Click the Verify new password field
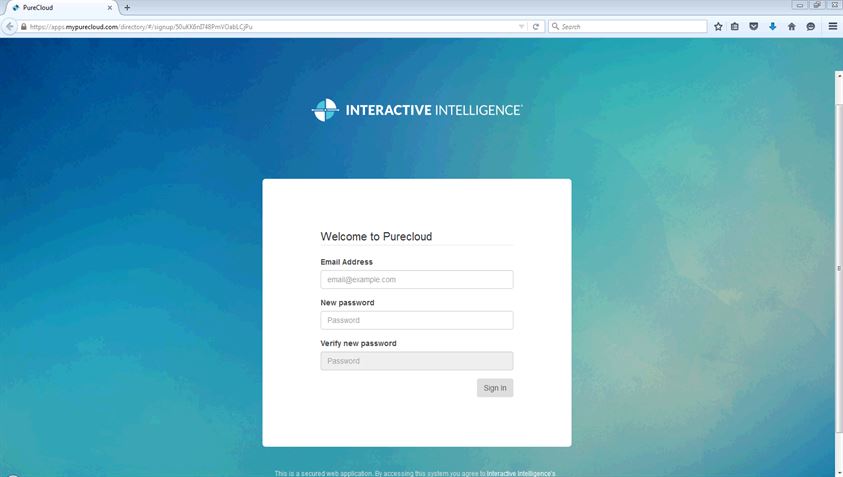 (416, 361)
